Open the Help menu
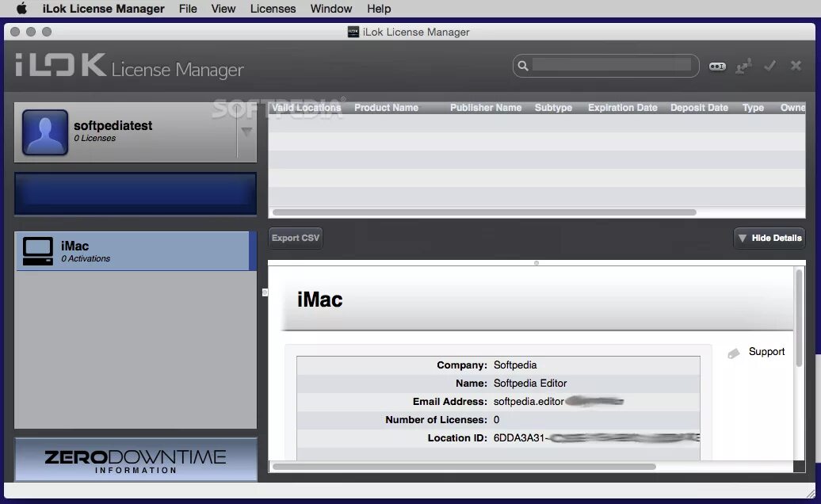Image resolution: width=821 pixels, height=504 pixels. click(x=379, y=9)
